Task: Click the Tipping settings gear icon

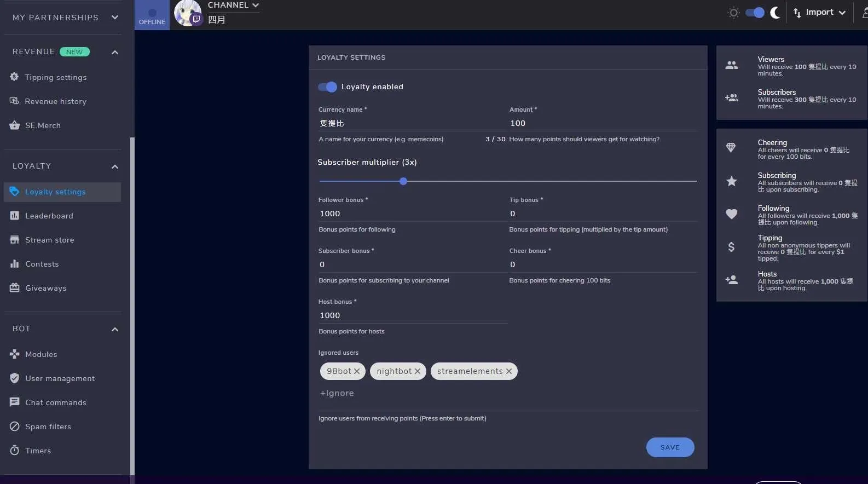Action: tap(14, 77)
